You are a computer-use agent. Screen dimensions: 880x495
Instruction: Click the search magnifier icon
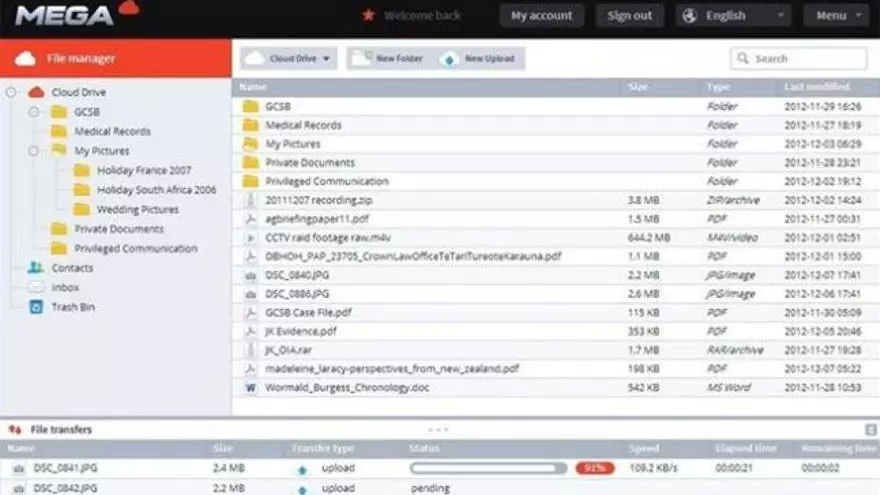[x=743, y=59]
